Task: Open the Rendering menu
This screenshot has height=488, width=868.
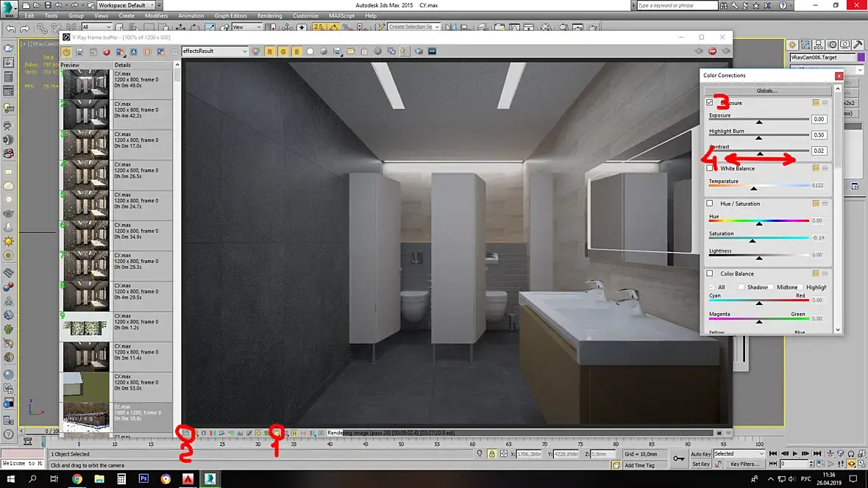Action: click(269, 15)
